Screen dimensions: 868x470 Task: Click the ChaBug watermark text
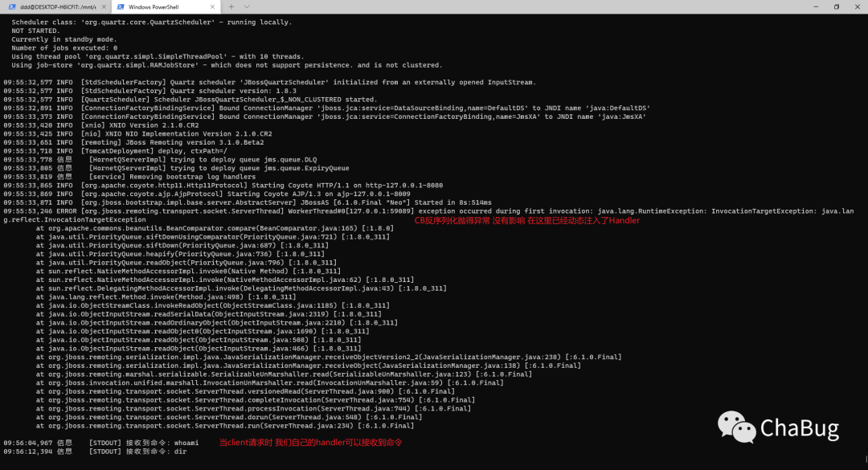(x=799, y=428)
